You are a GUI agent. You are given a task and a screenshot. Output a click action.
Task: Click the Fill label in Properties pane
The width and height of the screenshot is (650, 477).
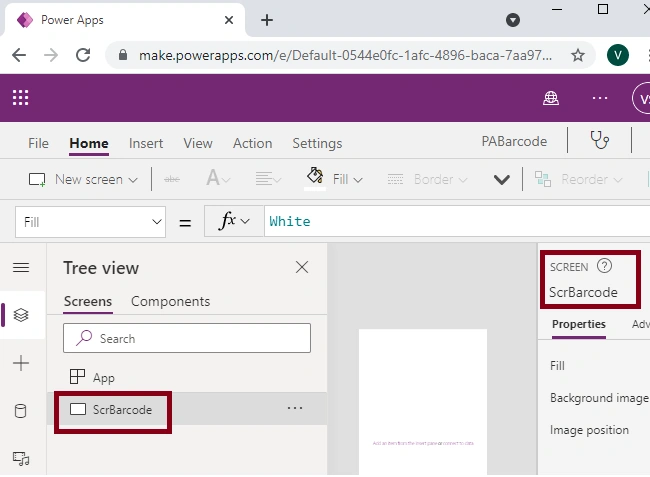(557, 366)
